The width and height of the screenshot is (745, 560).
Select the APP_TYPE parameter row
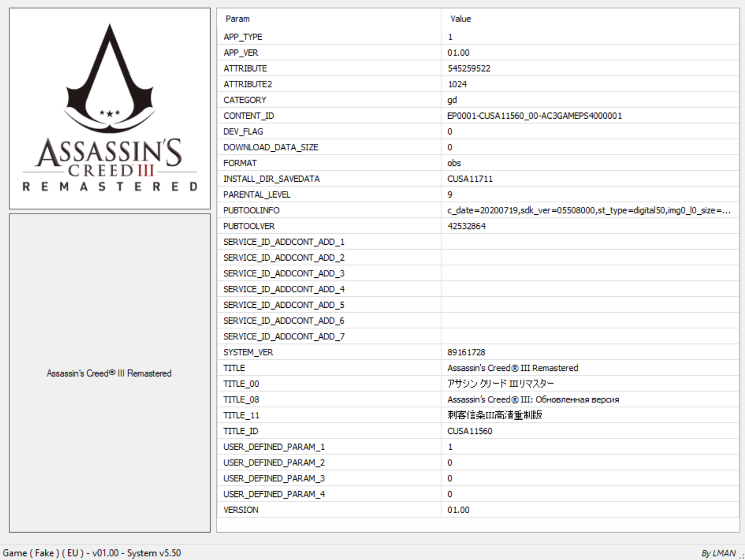pyautogui.click(x=243, y=37)
